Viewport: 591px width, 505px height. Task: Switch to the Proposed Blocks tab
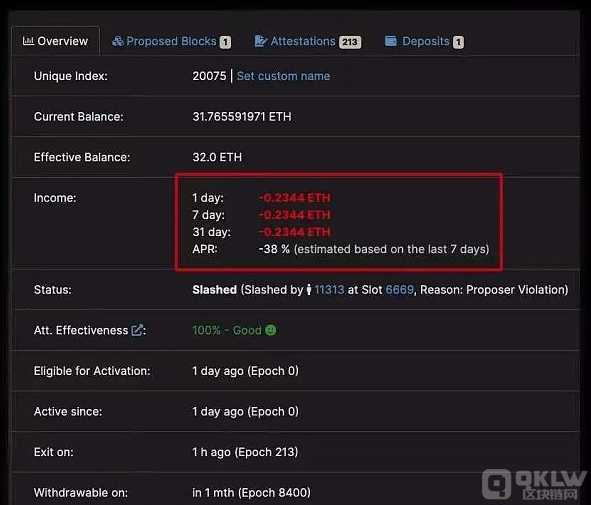(171, 41)
